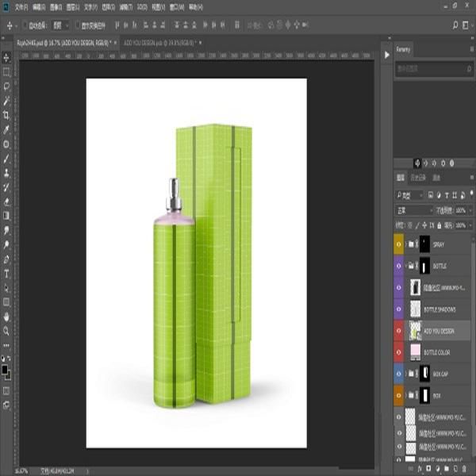The image size is (476, 476).
Task: Click the play button on the panel dock
Action: coord(387,55)
